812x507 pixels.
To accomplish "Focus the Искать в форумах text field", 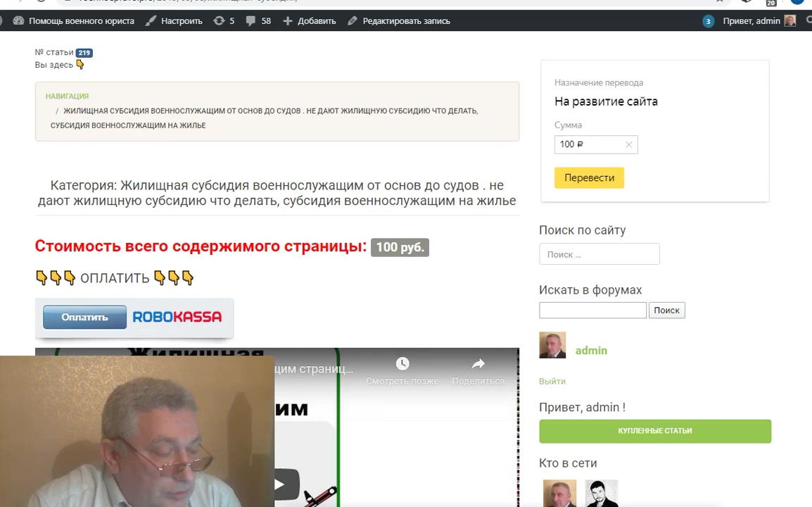I will pos(592,310).
